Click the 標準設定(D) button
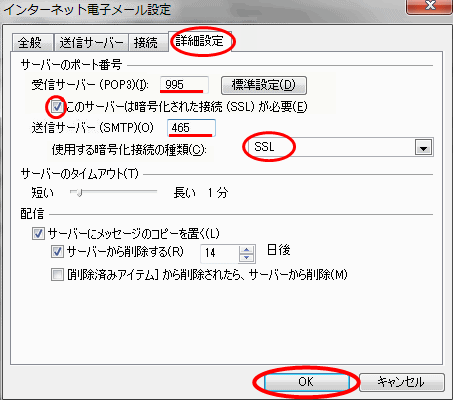Viewport: 453px width, 400px height. 264,85
